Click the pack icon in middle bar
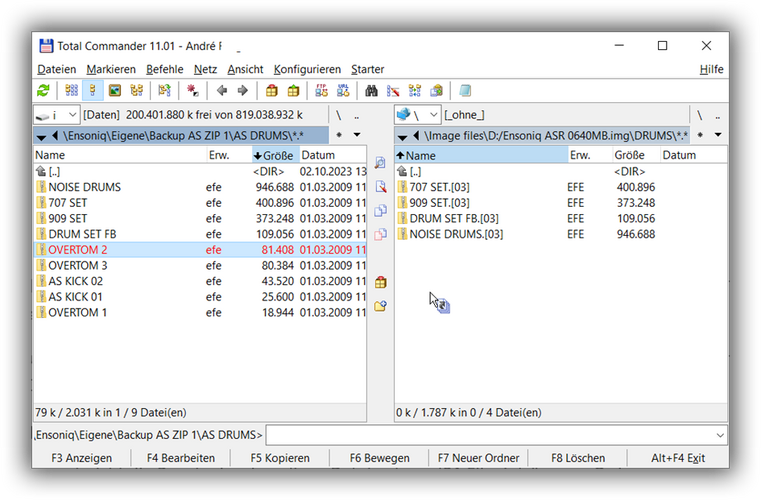This screenshot has height=500, width=761. [x=380, y=282]
